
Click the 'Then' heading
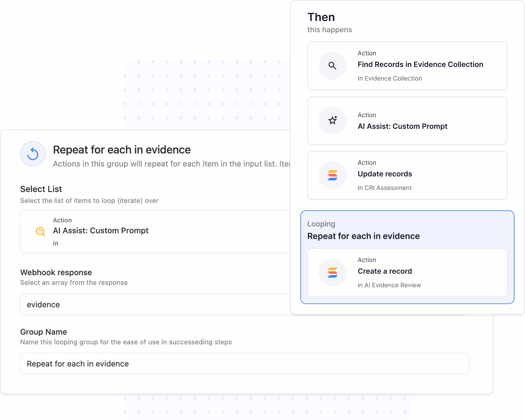[321, 17]
